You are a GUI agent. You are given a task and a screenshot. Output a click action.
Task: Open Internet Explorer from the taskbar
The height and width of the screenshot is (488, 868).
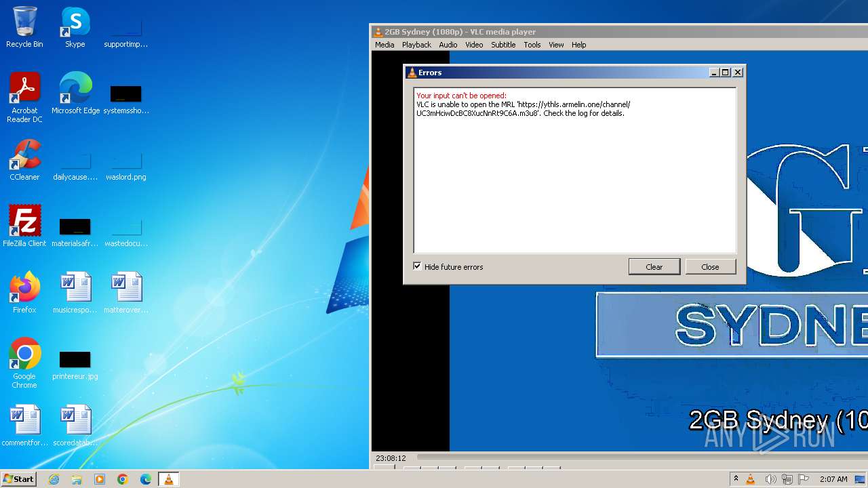pyautogui.click(x=54, y=479)
